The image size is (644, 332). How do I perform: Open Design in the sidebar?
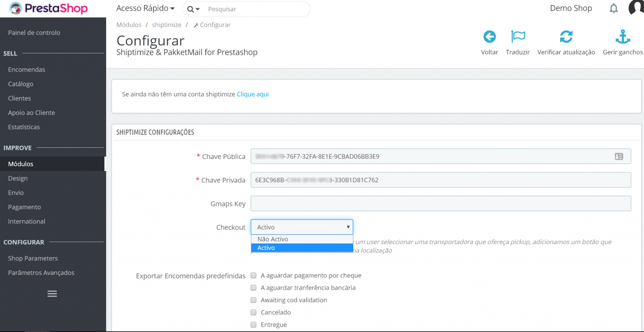[x=18, y=178]
